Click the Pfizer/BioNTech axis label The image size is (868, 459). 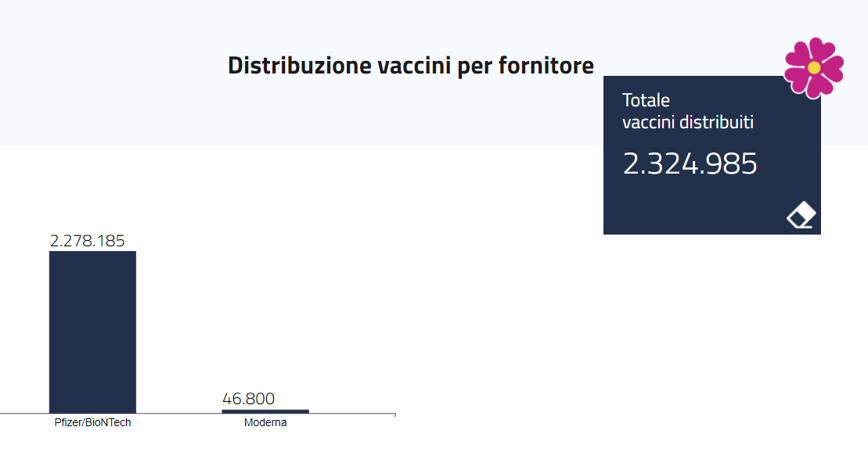(x=92, y=422)
